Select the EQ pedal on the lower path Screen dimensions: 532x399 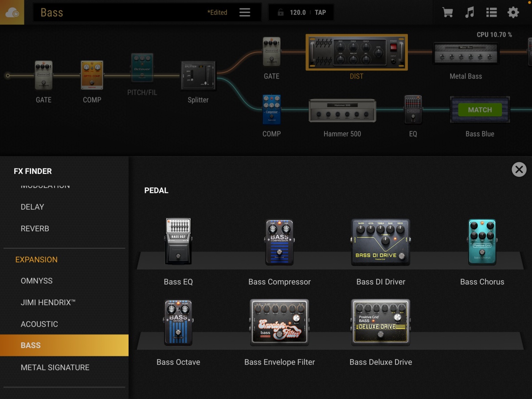pyautogui.click(x=413, y=110)
